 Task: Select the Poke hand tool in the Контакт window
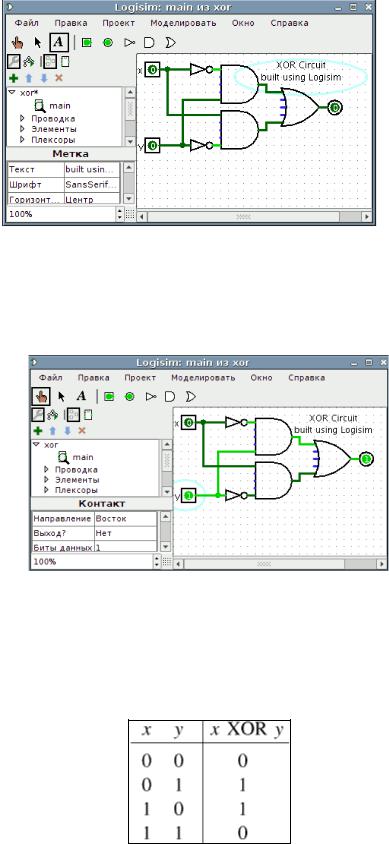(41, 397)
